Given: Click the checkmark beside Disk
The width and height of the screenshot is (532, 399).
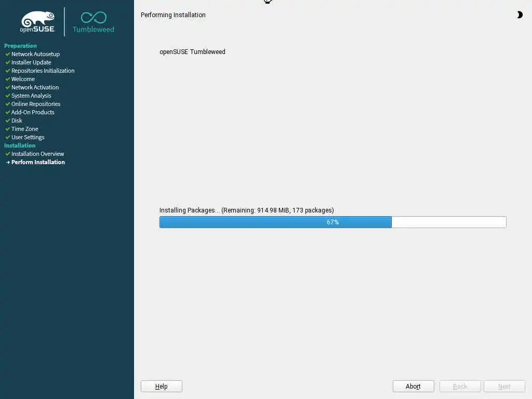Looking at the screenshot, I should (x=7, y=121).
